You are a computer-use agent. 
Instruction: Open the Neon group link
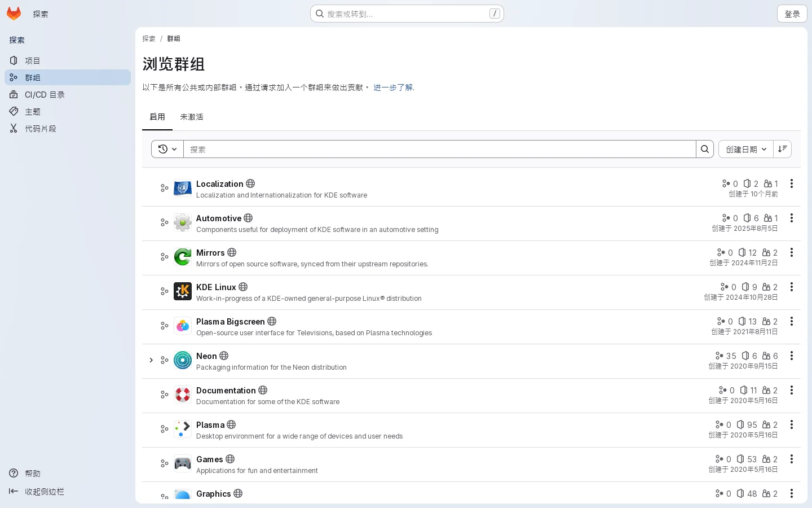pyautogui.click(x=206, y=356)
